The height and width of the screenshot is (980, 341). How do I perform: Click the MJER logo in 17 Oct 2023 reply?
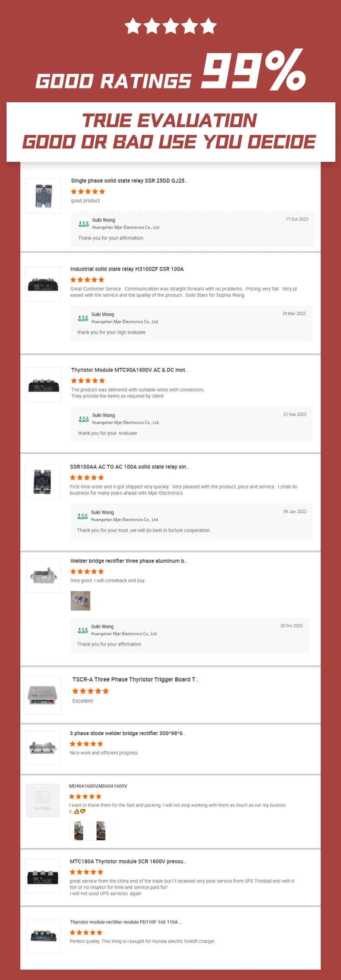(84, 224)
